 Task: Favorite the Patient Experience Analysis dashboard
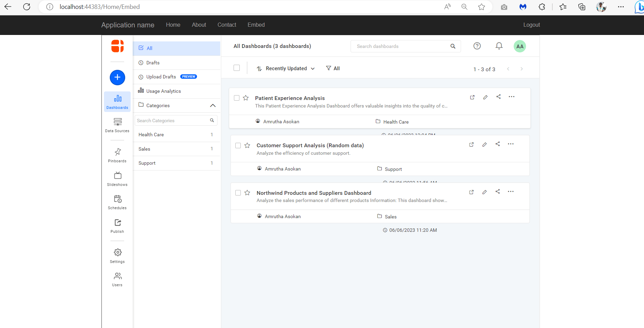(246, 98)
